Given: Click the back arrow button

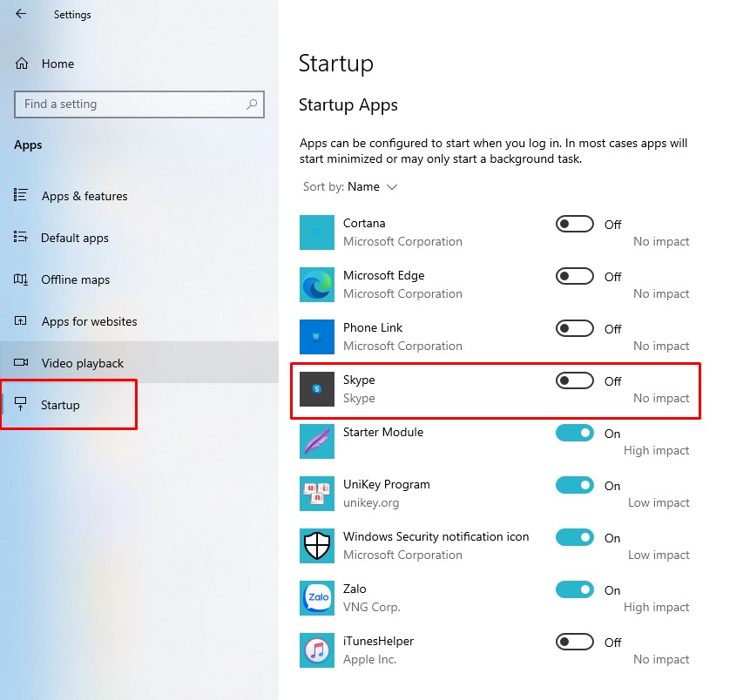Looking at the screenshot, I should click(x=21, y=14).
